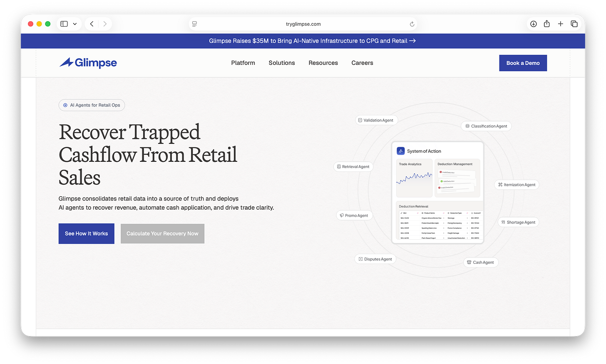Click the System of Action title
The width and height of the screenshot is (606, 364).
424,151
